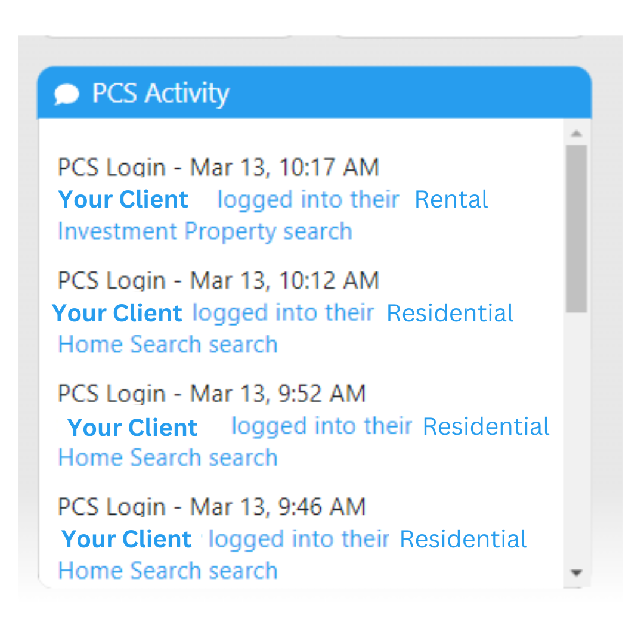The height and width of the screenshot is (644, 644).
Task: Select the PCS Login Mar 13, 9:52 AM entry
Action: (212, 394)
